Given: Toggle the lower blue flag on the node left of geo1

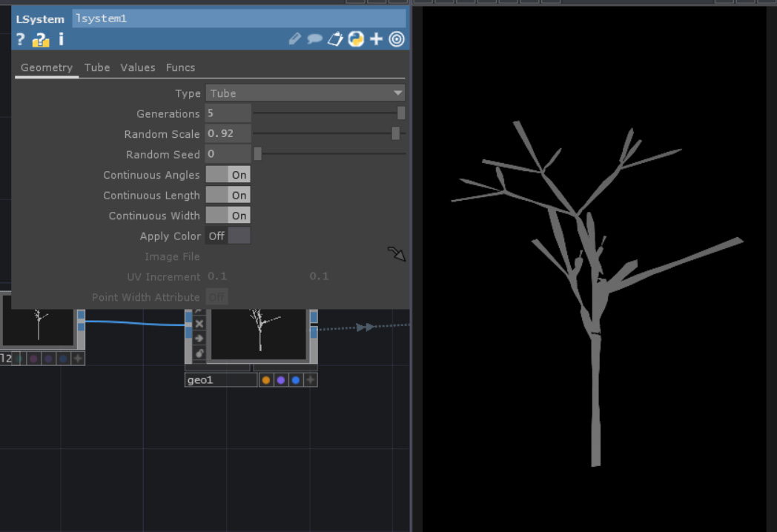Looking at the screenshot, I should (x=82, y=327).
